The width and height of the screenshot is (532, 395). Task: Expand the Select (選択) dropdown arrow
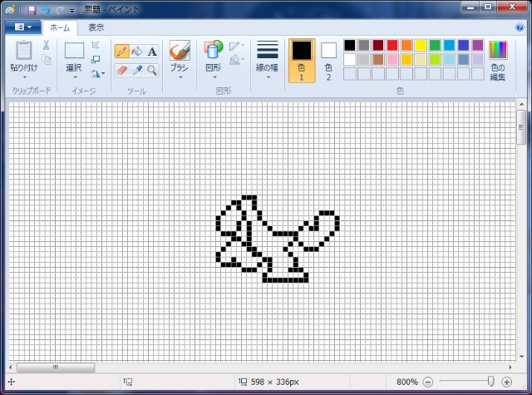click(75, 77)
